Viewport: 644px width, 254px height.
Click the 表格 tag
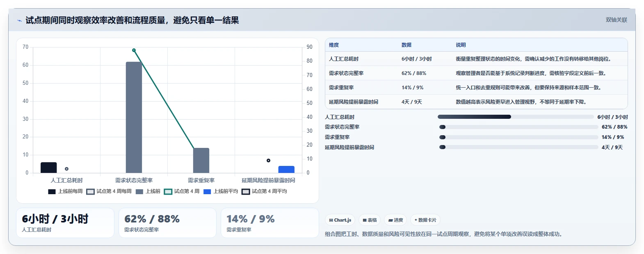point(370,220)
